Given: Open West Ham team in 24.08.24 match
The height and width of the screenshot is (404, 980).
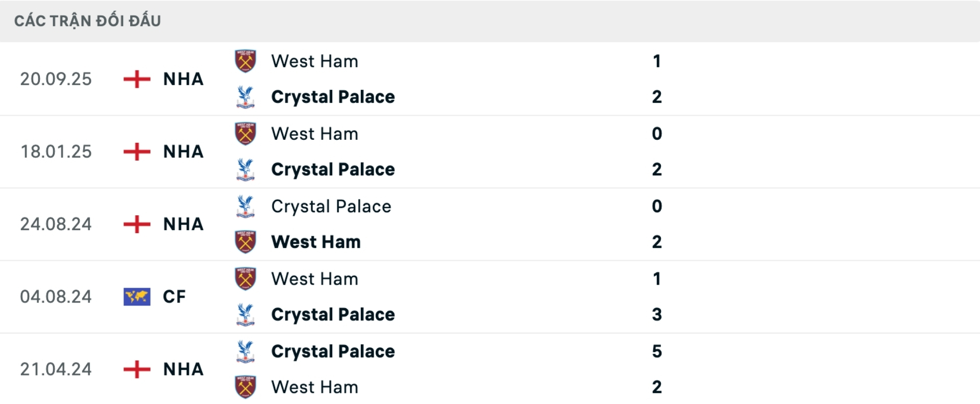Looking at the screenshot, I should click(x=316, y=242).
